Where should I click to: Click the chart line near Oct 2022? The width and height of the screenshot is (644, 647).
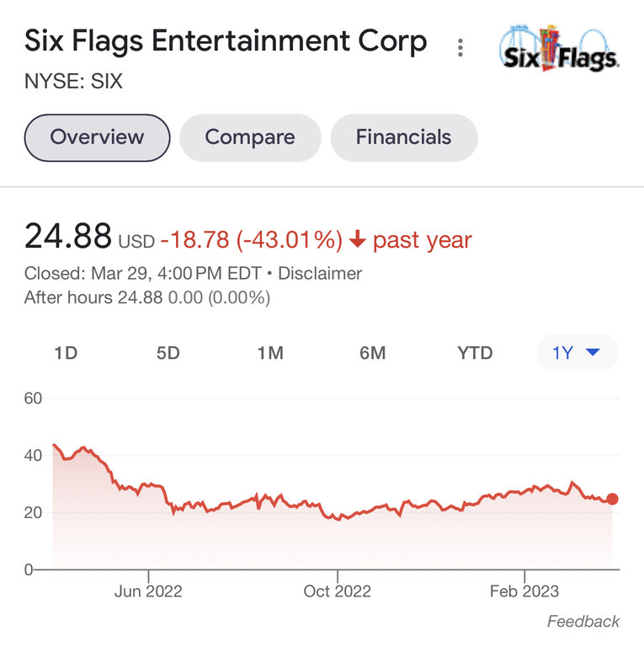tap(337, 517)
